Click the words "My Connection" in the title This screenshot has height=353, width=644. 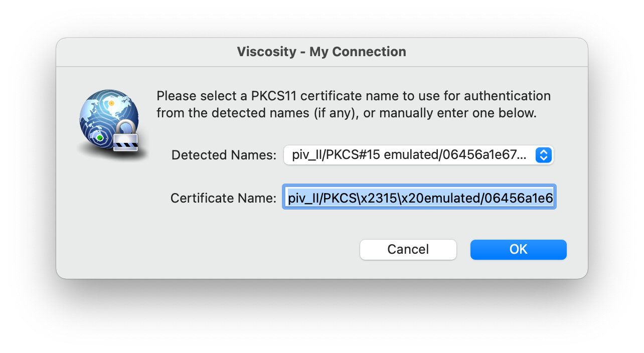358,52
